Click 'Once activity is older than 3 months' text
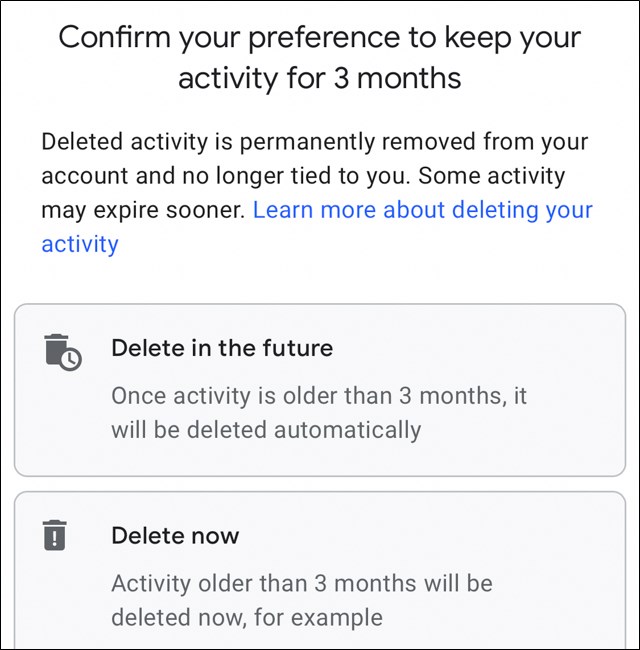Screen dimensions: 640x650 pyautogui.click(x=318, y=395)
